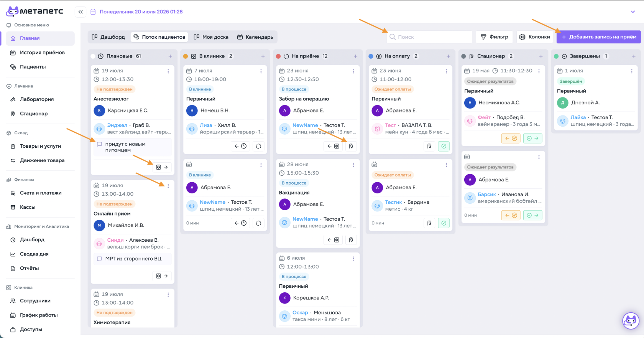
Task: Return Абрамова's В клинике card to planned
Action: [x=240, y=223]
